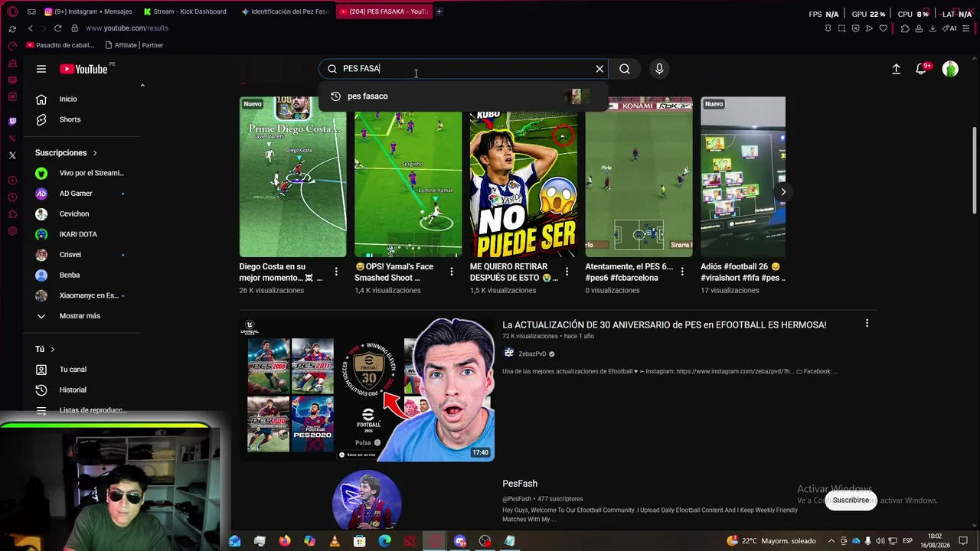Open options for the 30 ANIVERSARIO video
The image size is (980, 551).
coord(867,324)
